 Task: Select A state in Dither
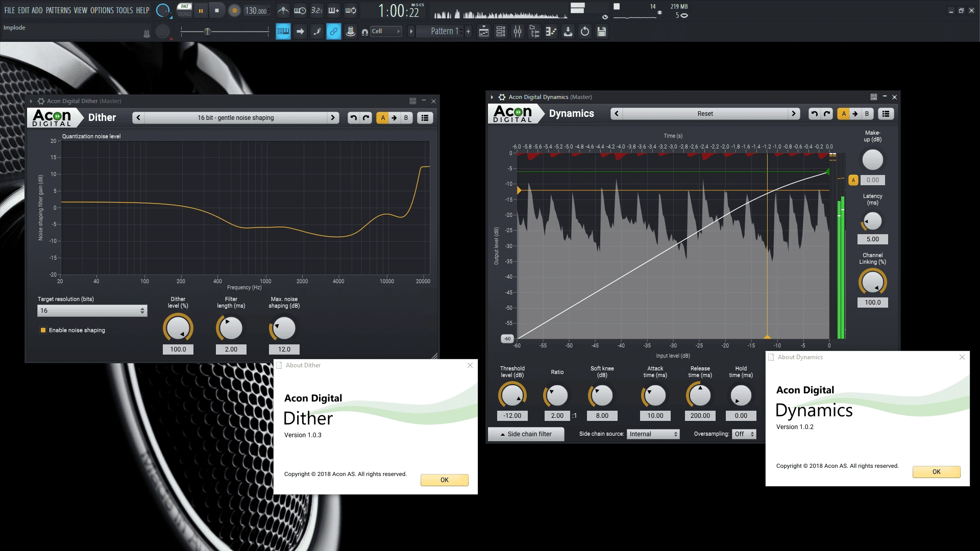(x=383, y=118)
